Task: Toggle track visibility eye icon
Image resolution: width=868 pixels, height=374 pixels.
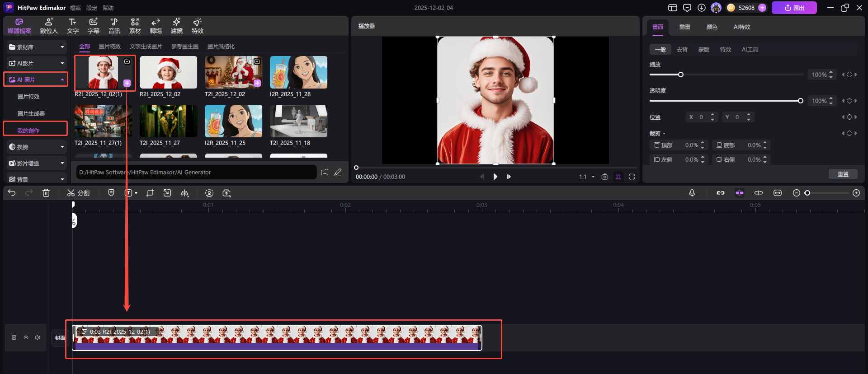Action: [26, 337]
